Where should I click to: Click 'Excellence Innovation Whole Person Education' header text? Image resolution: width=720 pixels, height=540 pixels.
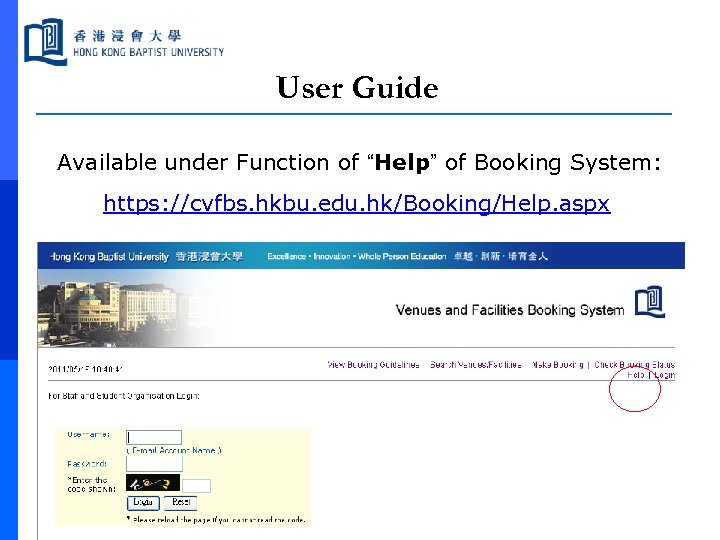click(357, 256)
